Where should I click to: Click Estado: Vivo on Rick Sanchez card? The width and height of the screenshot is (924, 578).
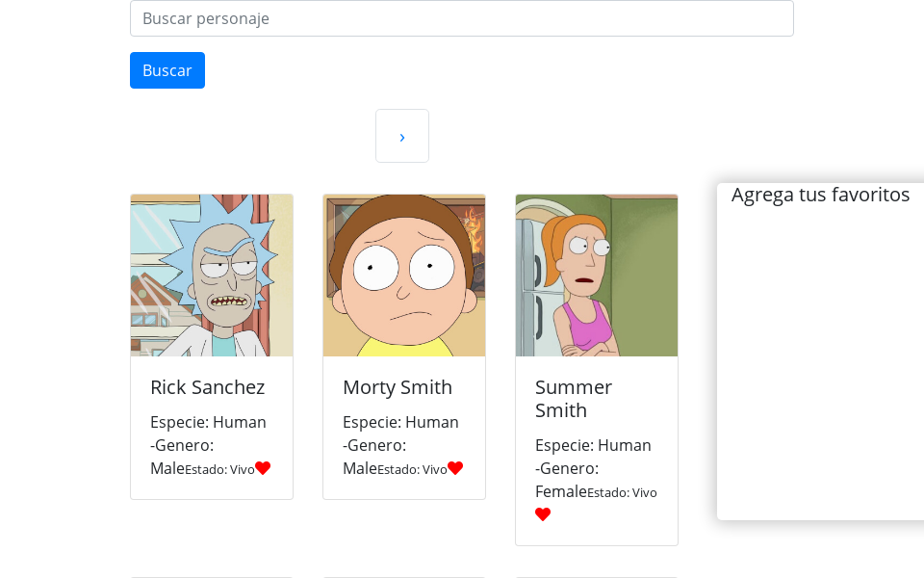[219, 469]
